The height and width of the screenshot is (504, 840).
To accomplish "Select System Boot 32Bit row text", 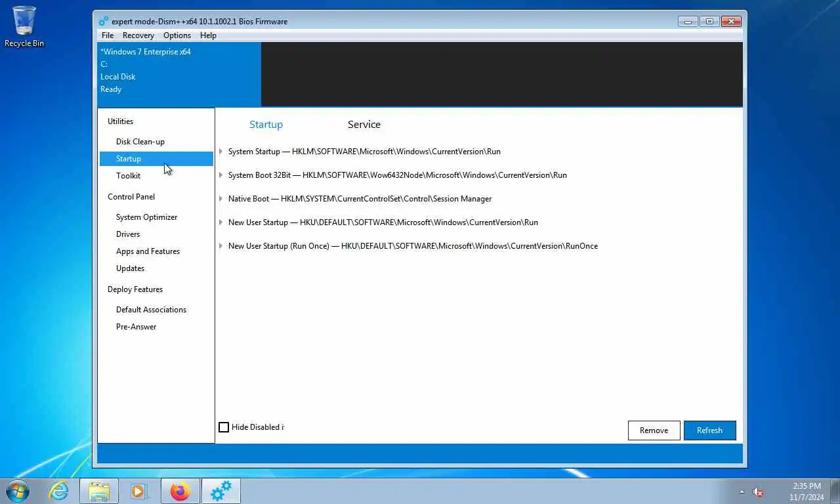I will coord(398,175).
